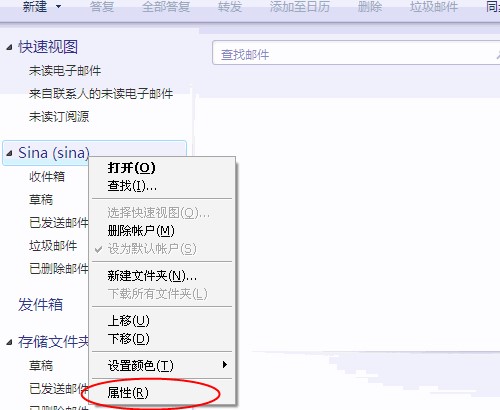The width and height of the screenshot is (500, 410).
Task: Click 下移(D) to move account down
Action: pyautogui.click(x=128, y=339)
